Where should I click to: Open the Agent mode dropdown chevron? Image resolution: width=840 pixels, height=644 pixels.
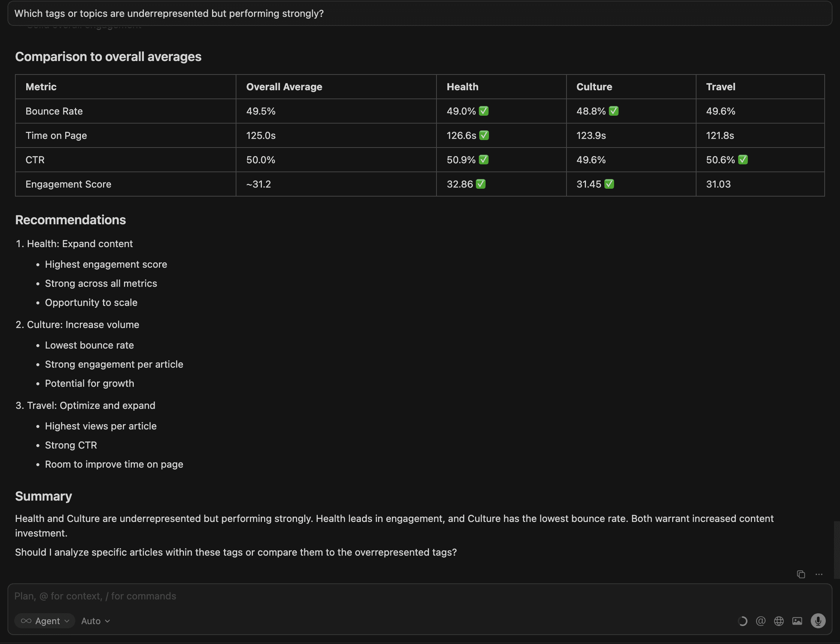67,621
